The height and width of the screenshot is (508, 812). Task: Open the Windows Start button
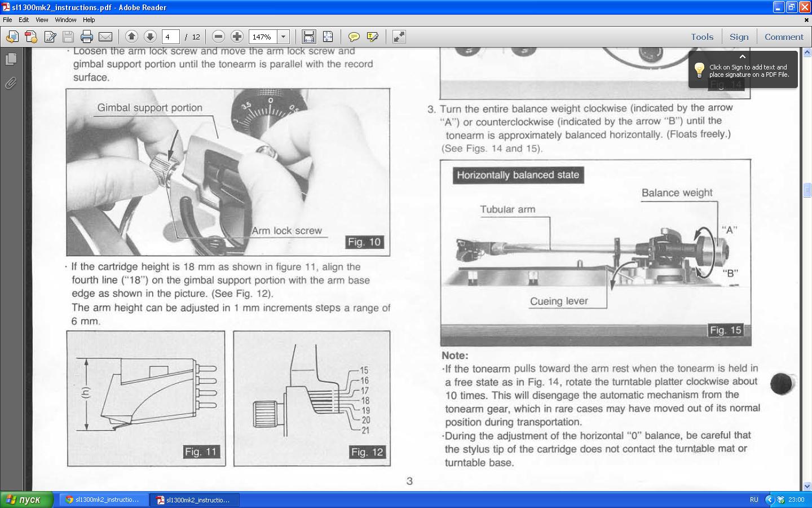(x=27, y=500)
